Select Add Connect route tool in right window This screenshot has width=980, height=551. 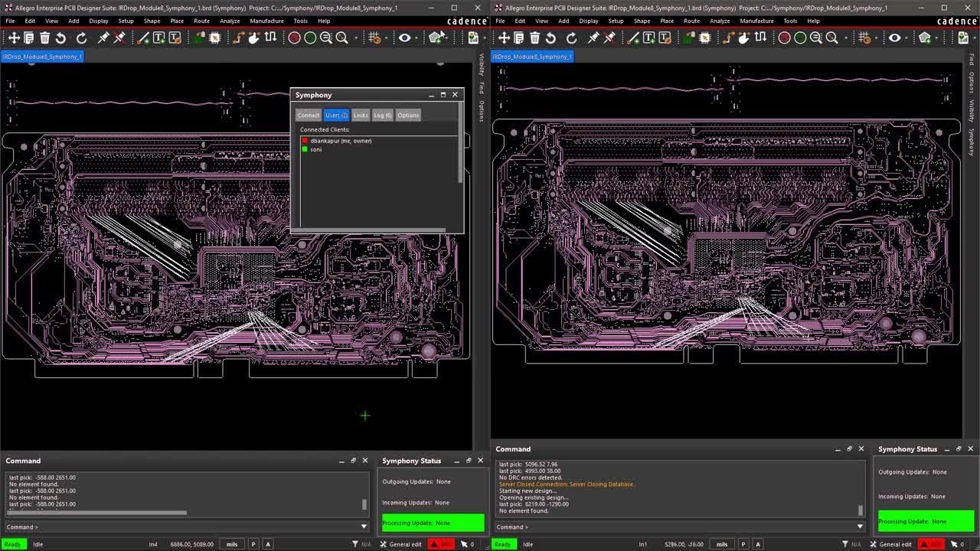[727, 37]
